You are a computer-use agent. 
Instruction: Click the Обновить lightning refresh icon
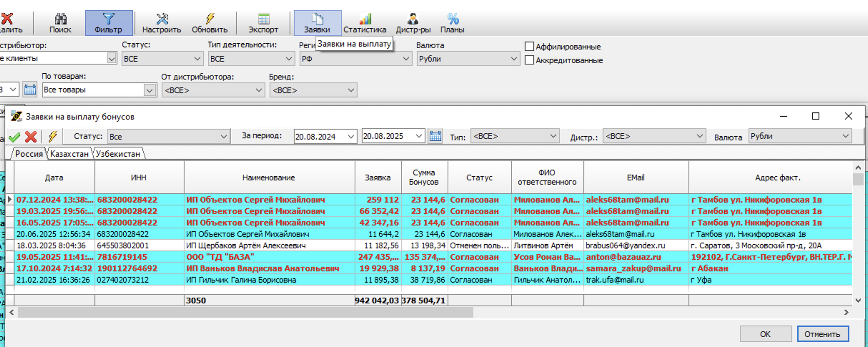[x=209, y=23]
